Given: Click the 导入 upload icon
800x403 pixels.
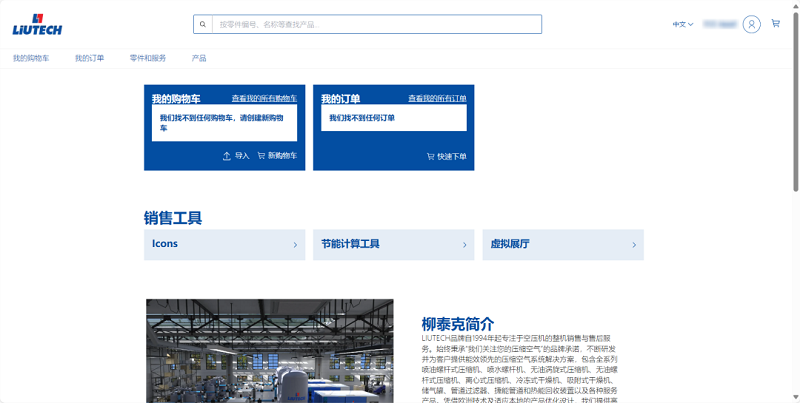Looking at the screenshot, I should tap(227, 156).
